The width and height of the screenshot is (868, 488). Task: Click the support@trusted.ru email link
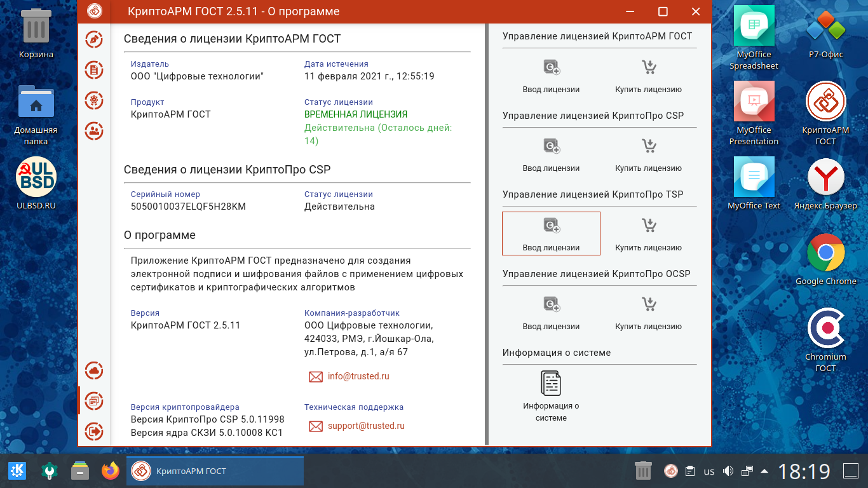(x=365, y=426)
